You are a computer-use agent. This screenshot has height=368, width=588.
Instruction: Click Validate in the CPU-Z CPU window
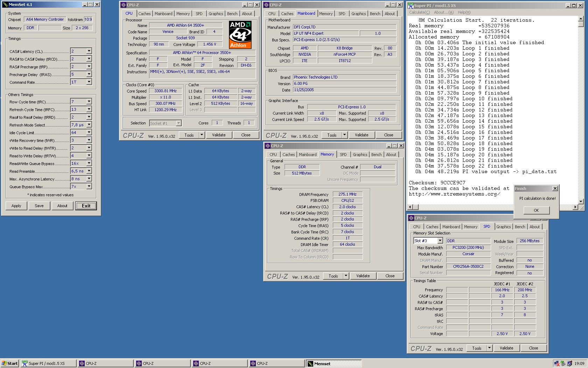(219, 135)
